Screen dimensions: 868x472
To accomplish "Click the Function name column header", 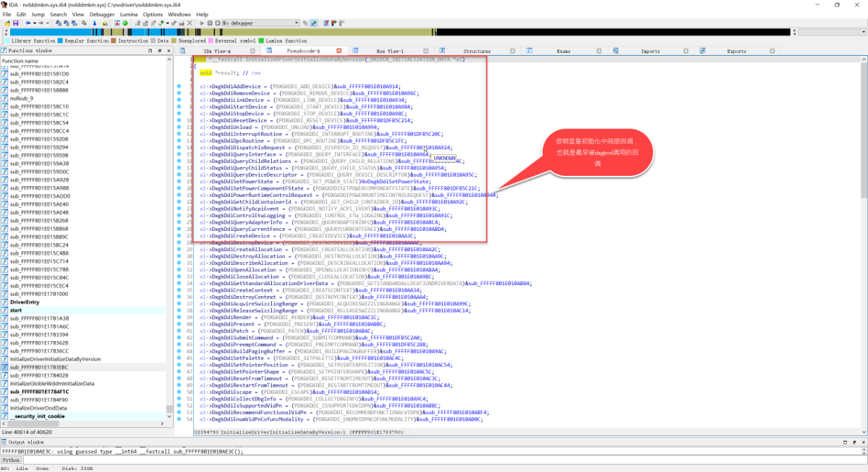I will [x=82, y=61].
